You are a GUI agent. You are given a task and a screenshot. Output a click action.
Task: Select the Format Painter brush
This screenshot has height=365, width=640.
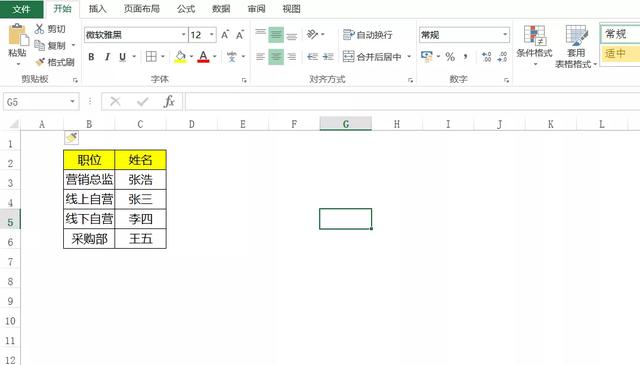(x=40, y=62)
